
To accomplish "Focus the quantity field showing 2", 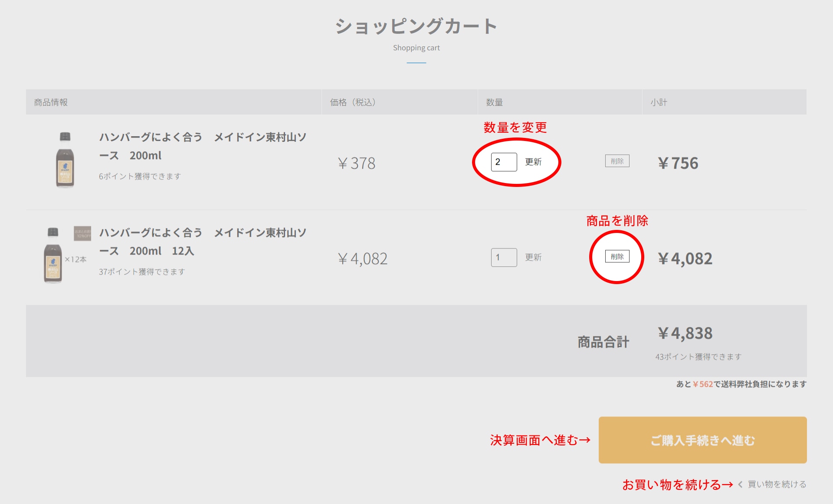I will pos(503,162).
